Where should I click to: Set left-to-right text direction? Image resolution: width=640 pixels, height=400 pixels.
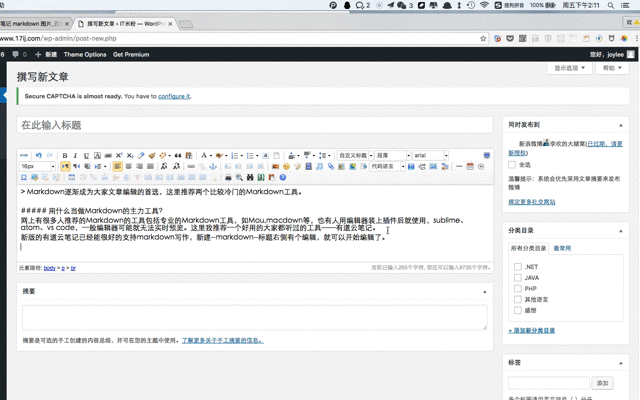[x=65, y=167]
